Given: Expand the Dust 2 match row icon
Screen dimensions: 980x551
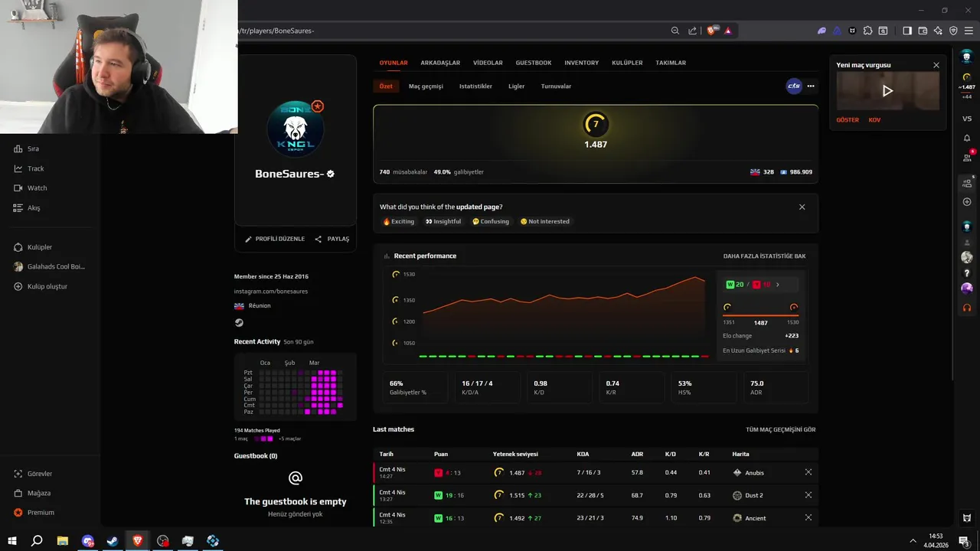Looking at the screenshot, I should (x=808, y=495).
